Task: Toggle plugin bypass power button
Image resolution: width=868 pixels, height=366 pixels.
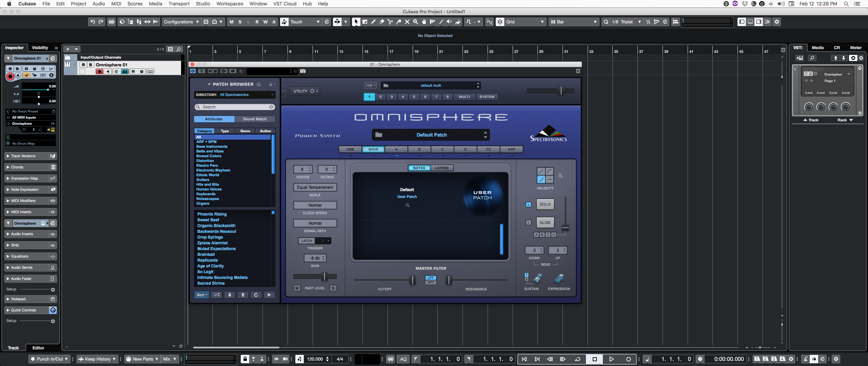Action: pyautogui.click(x=193, y=71)
